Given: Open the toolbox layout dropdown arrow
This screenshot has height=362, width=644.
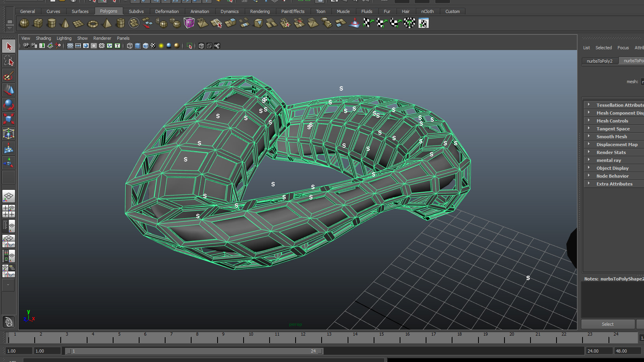Looking at the screenshot, I should click(x=8, y=285).
